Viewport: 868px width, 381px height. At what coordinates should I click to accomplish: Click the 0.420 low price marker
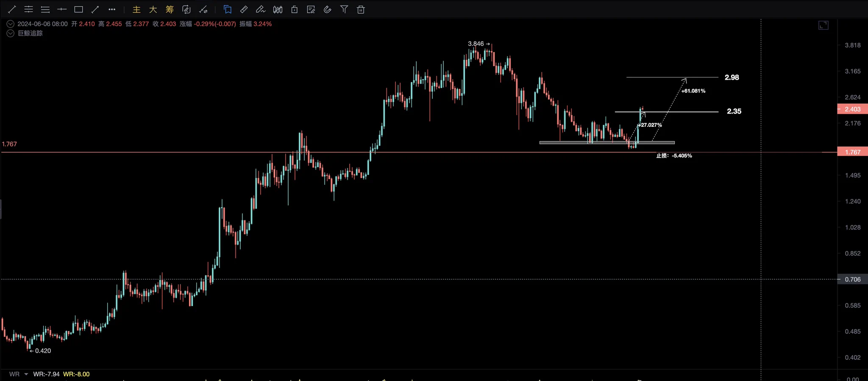tap(40, 350)
